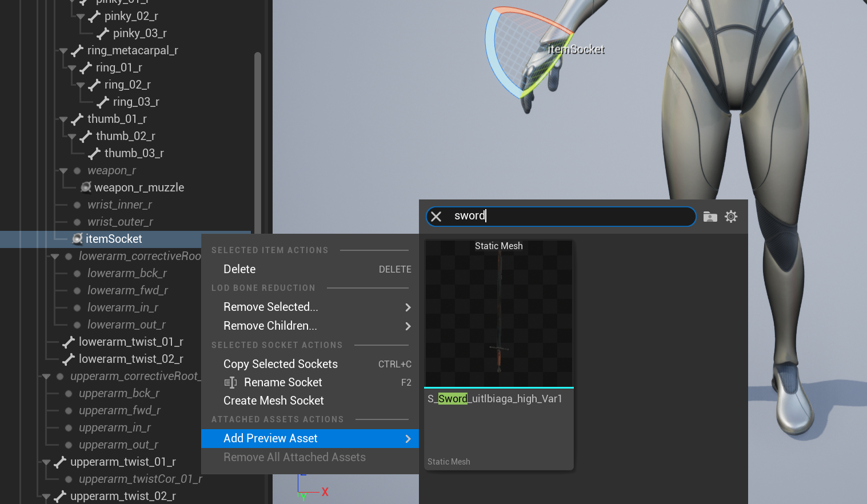
Task: Click the asset picker folder filter icon
Action: tap(710, 217)
